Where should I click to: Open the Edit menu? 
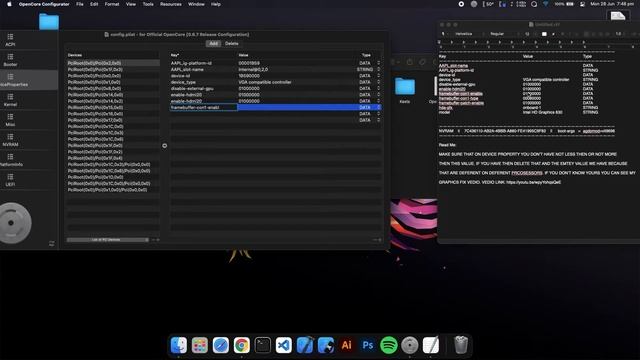click(x=94, y=4)
